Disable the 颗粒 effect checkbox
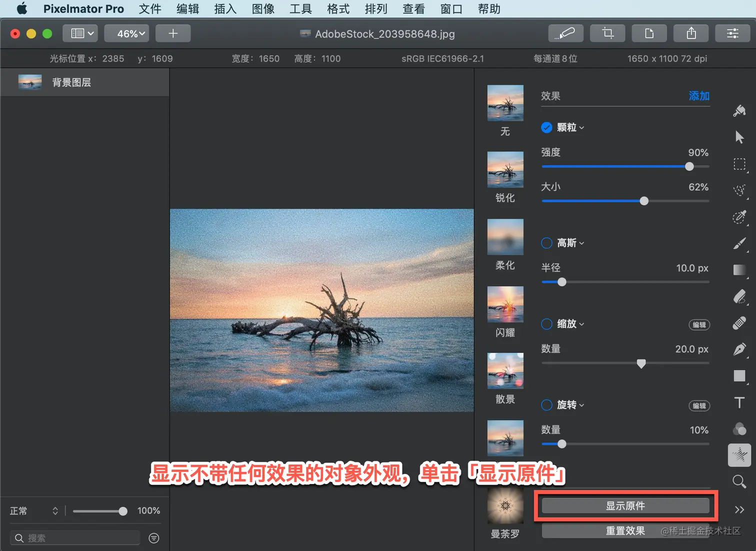This screenshot has height=551, width=756. pyautogui.click(x=546, y=127)
